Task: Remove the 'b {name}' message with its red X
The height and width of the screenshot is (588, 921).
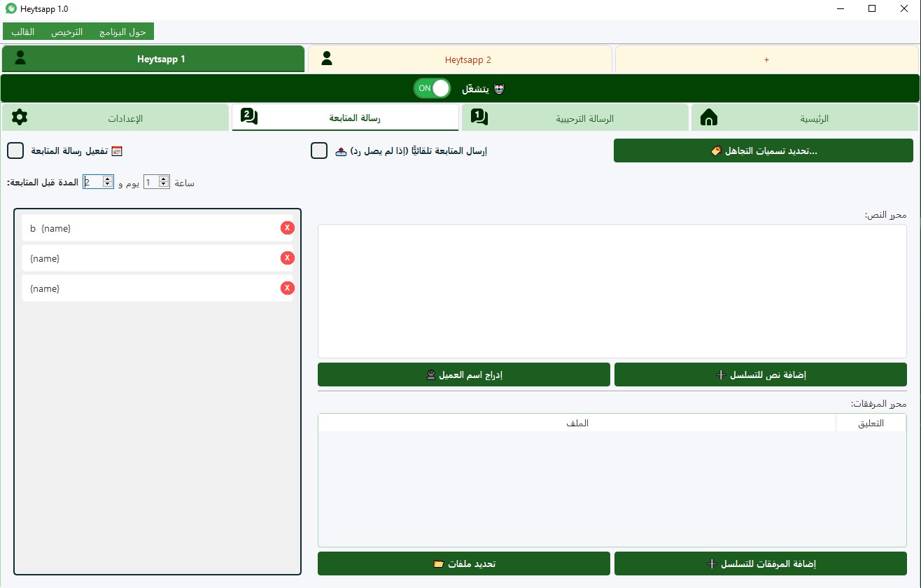Action: coord(287,227)
